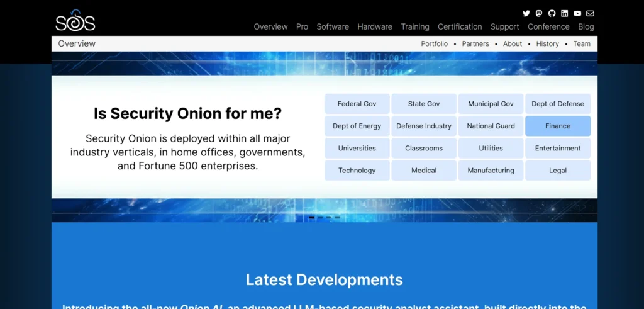
Task: Select the highlighted Finance tile
Action: (x=558, y=126)
